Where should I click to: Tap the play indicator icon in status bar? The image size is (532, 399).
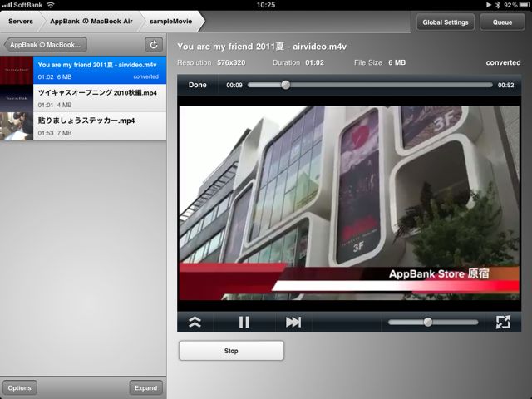pos(489,5)
